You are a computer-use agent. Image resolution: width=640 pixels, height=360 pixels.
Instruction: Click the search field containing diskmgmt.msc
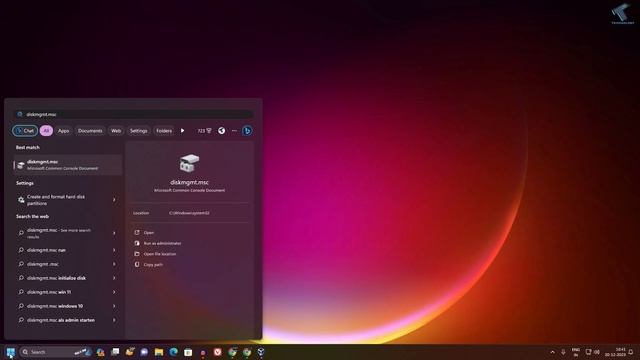(134, 114)
